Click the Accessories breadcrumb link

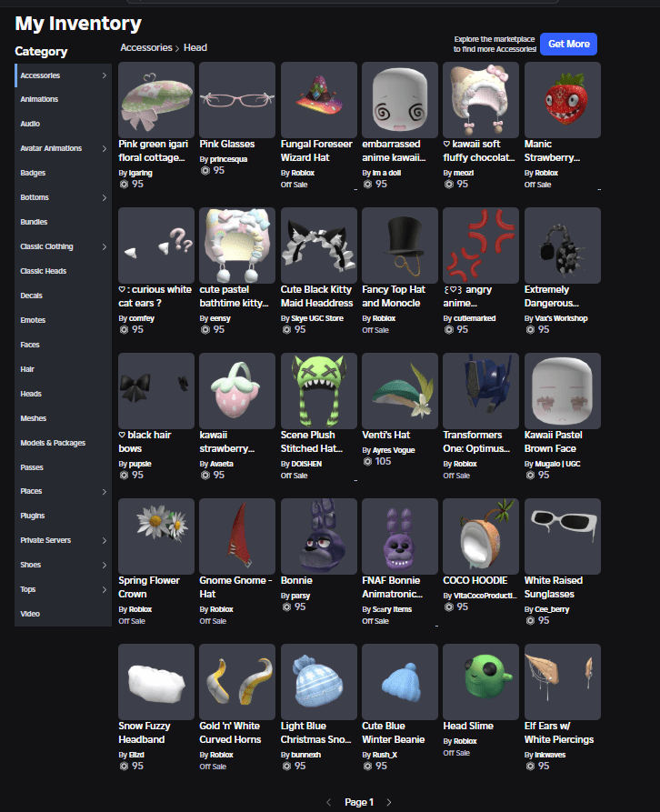click(x=146, y=46)
